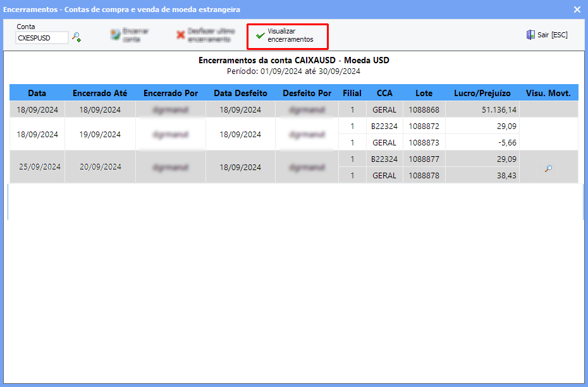Click the Filial column header
The width and height of the screenshot is (588, 387).
[352, 94]
